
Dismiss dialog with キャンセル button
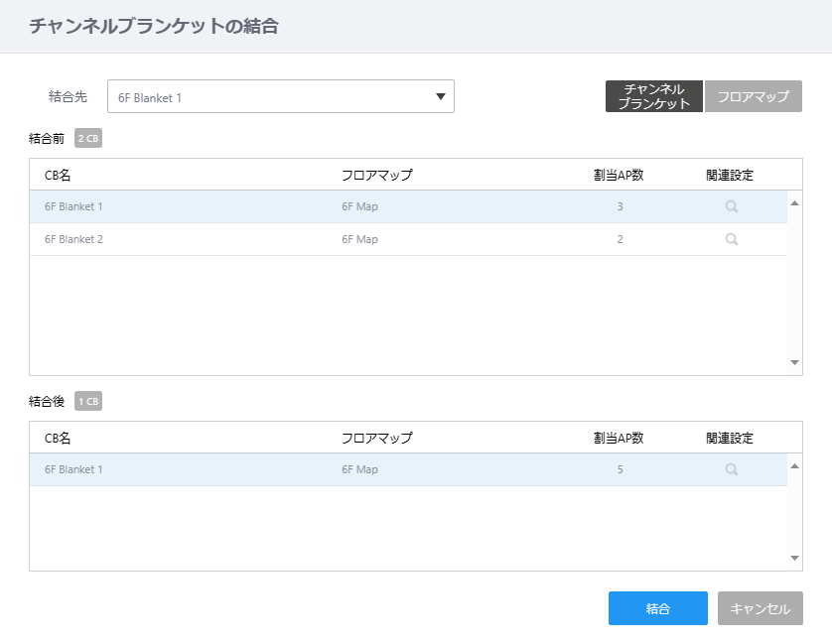point(760,608)
